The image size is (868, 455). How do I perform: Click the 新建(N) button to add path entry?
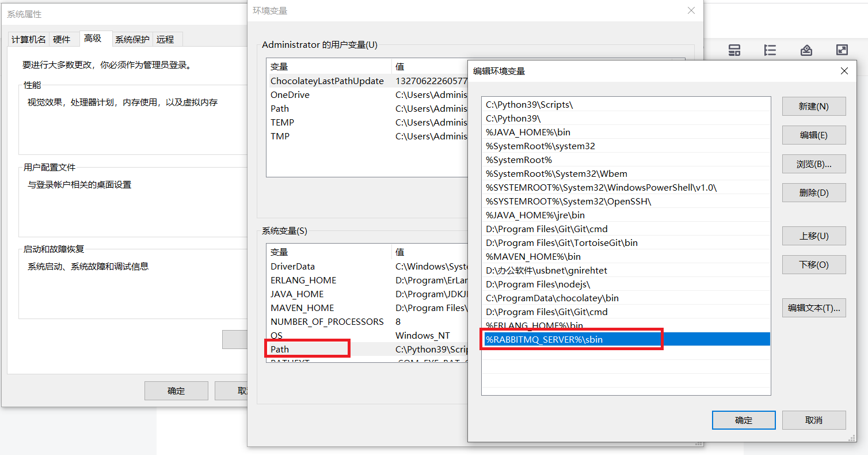pos(813,106)
